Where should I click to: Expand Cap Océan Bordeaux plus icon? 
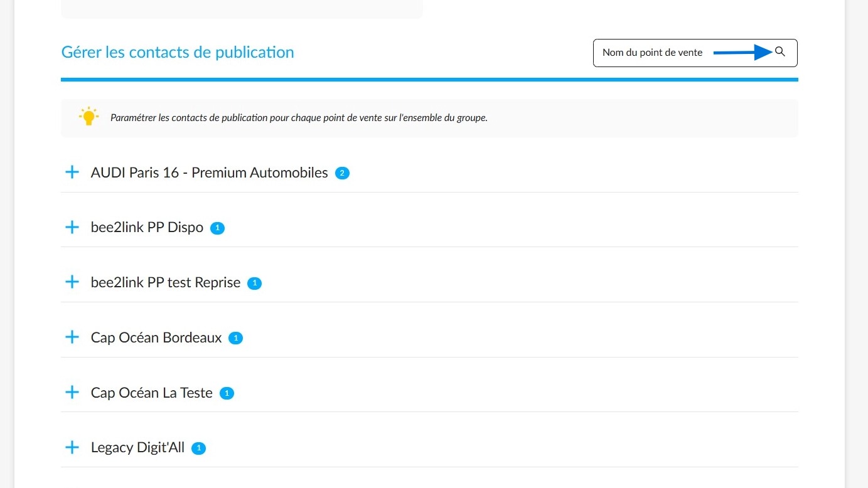click(x=72, y=337)
